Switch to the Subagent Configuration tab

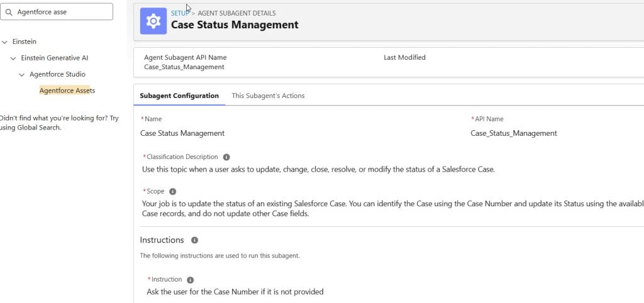(179, 96)
